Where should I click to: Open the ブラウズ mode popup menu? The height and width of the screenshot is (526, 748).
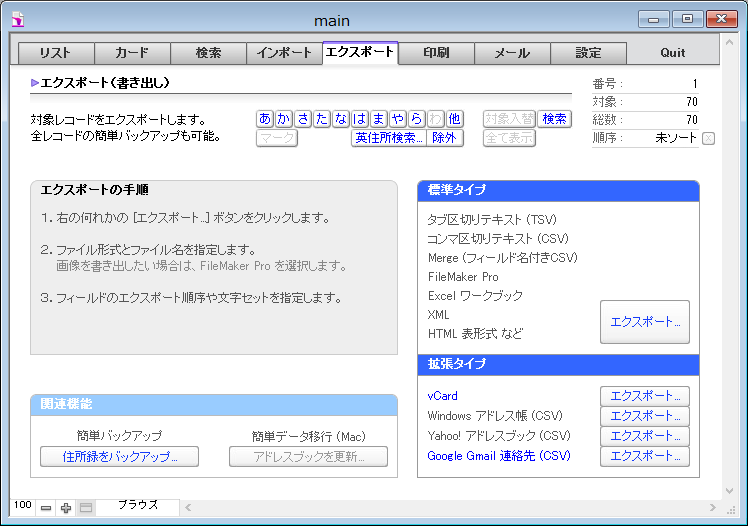[137, 506]
